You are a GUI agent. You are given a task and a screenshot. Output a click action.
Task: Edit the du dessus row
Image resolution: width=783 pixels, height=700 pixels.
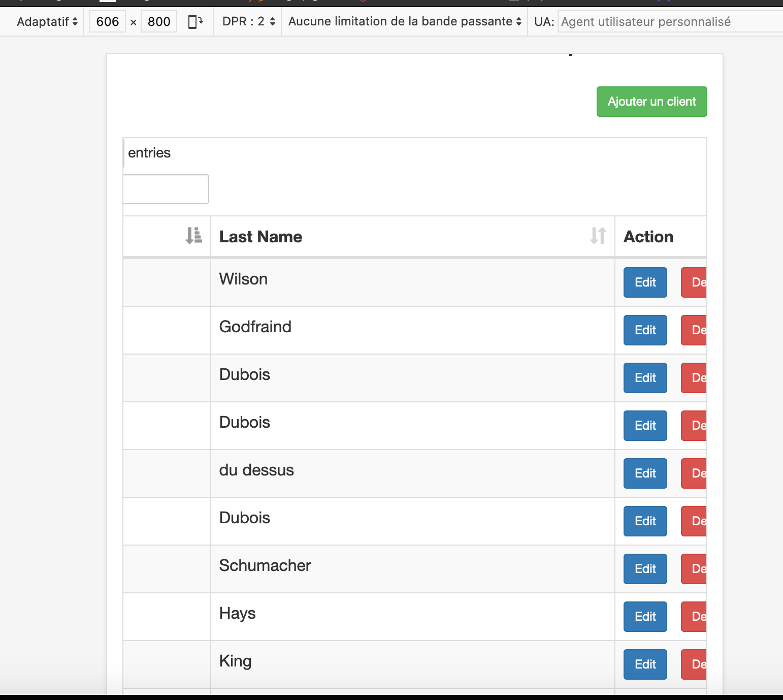(x=645, y=473)
